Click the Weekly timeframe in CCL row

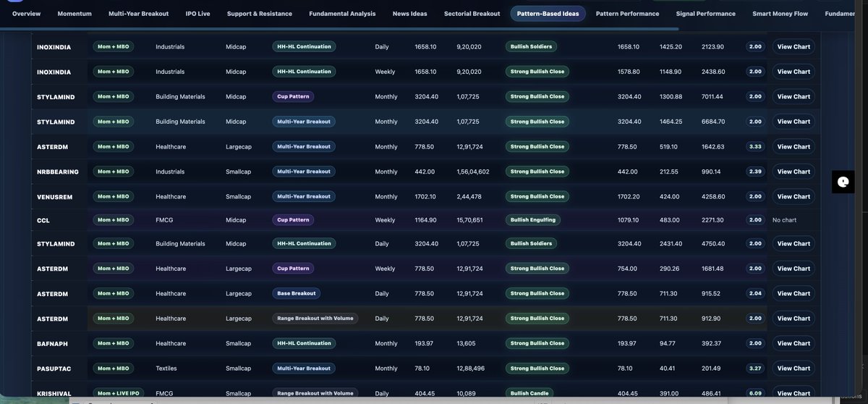click(385, 219)
